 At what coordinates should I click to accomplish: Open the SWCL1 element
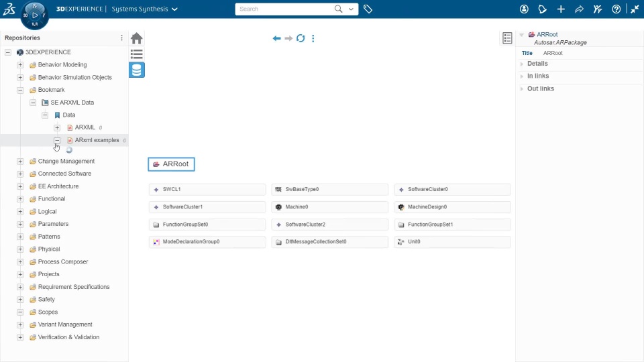coord(207,189)
